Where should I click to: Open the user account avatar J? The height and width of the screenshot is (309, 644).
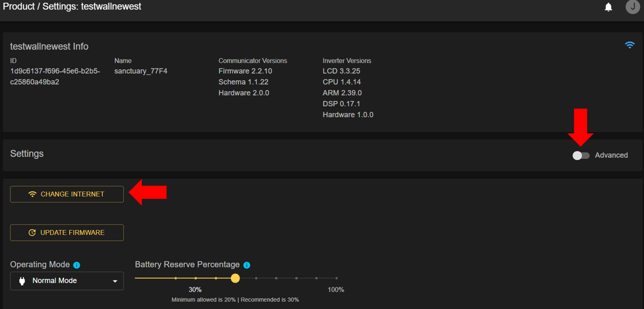tap(632, 7)
